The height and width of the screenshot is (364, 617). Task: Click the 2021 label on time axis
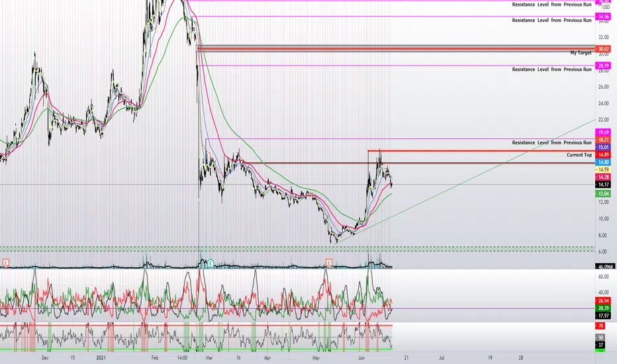pos(101,357)
